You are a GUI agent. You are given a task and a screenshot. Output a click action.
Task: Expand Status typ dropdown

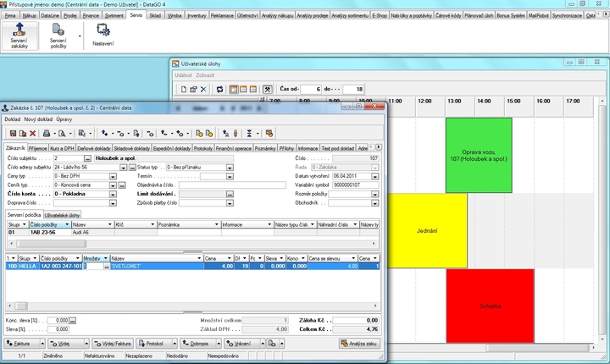(x=230, y=168)
